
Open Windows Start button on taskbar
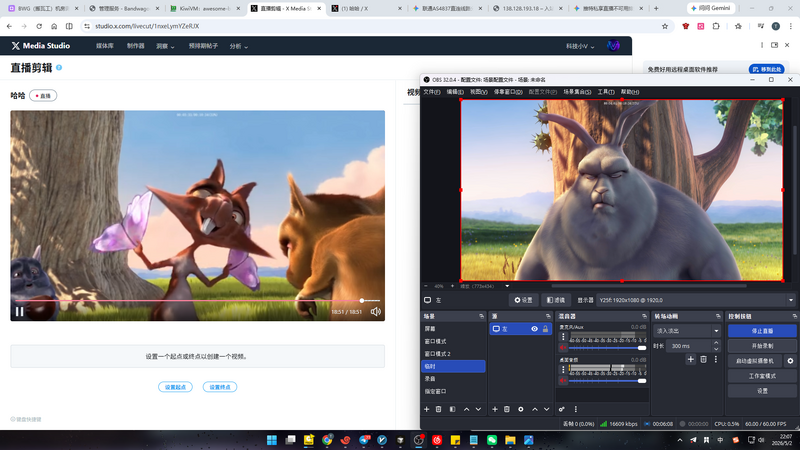pos(272,440)
